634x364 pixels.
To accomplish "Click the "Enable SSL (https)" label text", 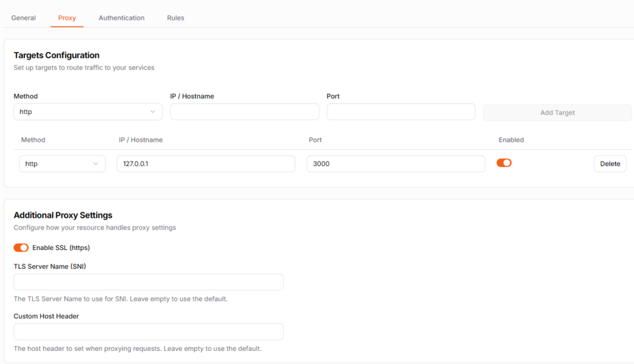I will click(x=61, y=248).
